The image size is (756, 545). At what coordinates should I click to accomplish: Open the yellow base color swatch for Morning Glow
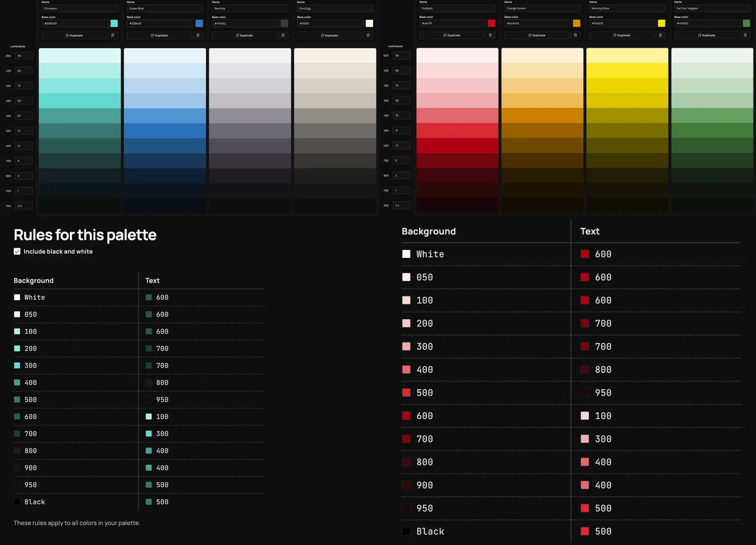tap(662, 23)
